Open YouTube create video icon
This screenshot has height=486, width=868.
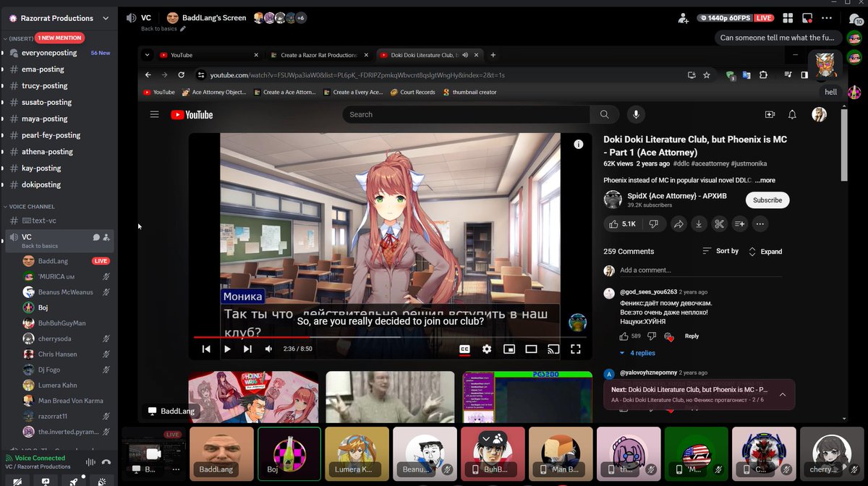pyautogui.click(x=770, y=114)
